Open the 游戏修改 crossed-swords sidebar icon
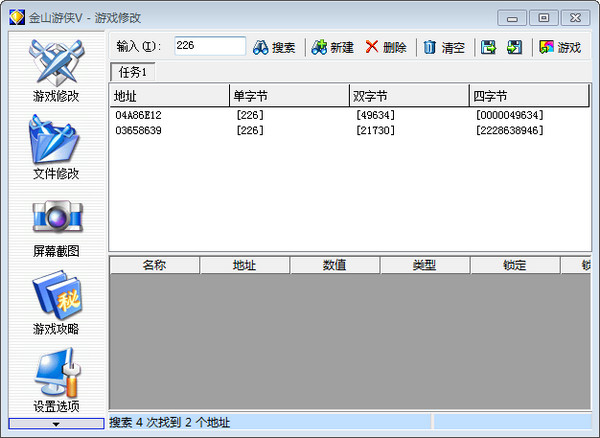This screenshot has width=600, height=438. [x=56, y=64]
